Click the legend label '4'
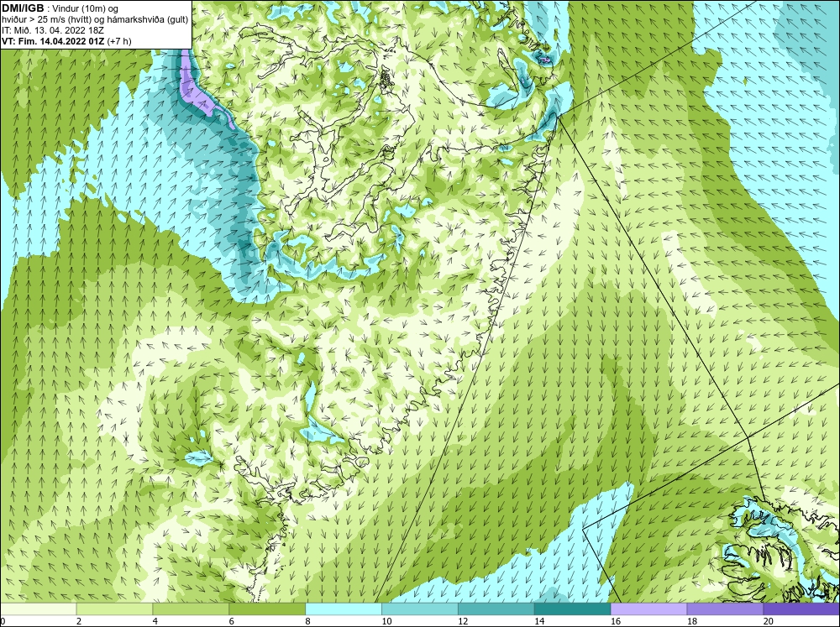The image size is (840, 627). (x=155, y=621)
